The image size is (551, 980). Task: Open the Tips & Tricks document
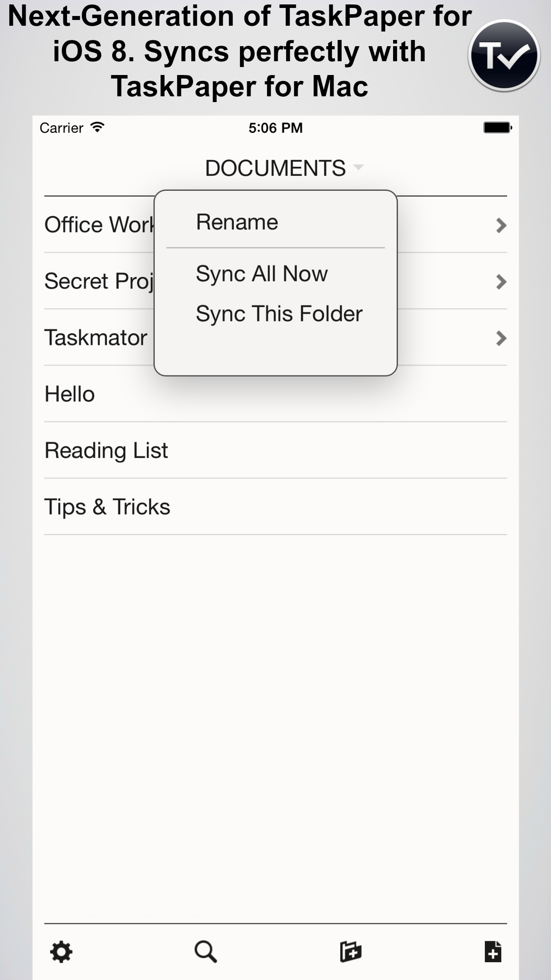275,507
